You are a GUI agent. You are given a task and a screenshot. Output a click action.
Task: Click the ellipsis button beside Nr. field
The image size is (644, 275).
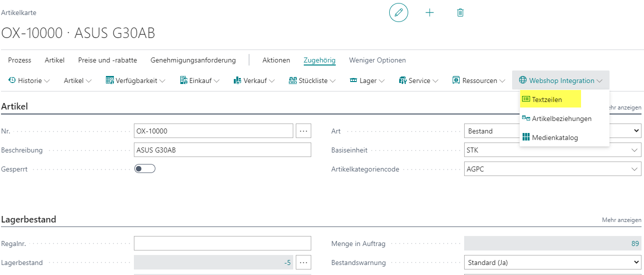(303, 131)
